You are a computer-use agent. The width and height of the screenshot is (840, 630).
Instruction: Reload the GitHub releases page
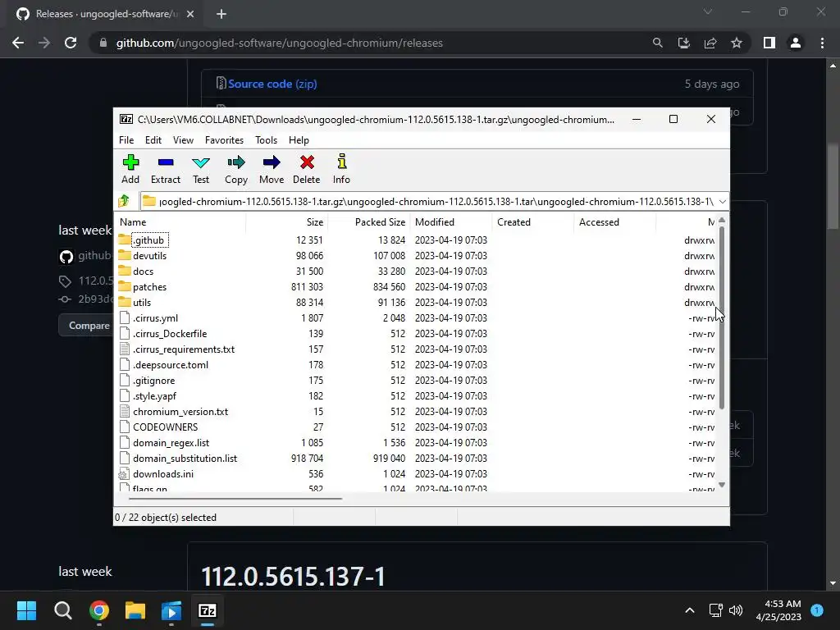[x=71, y=43]
